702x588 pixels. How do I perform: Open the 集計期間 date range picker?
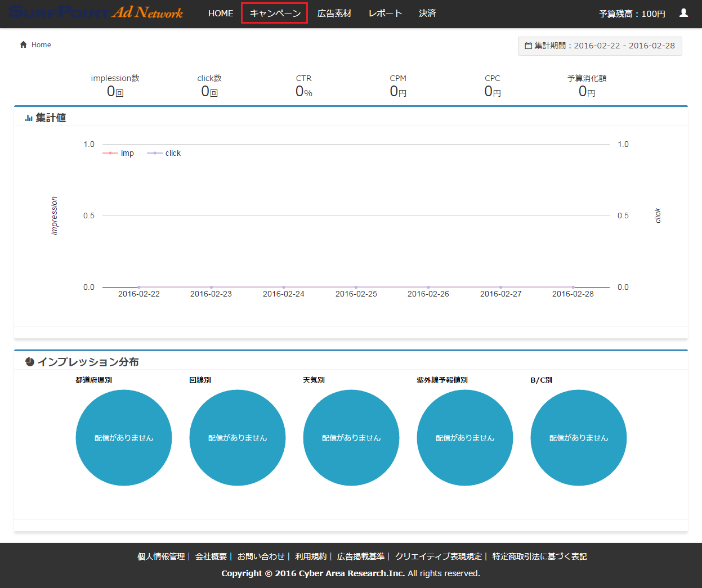[x=600, y=46]
